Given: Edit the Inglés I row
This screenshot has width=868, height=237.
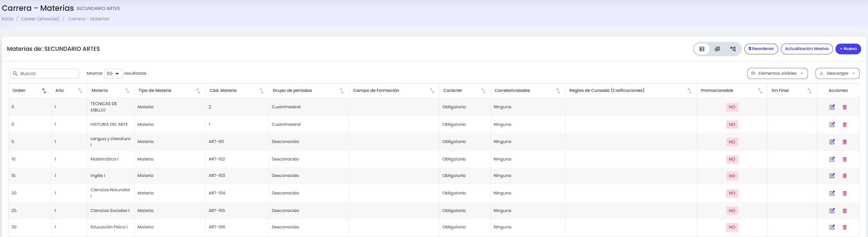Looking at the screenshot, I should point(832,176).
